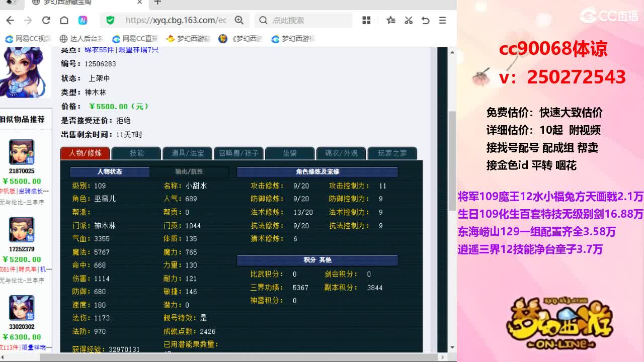Click the zoom magnifier in address bar
The image size is (644, 362).
[239, 20]
